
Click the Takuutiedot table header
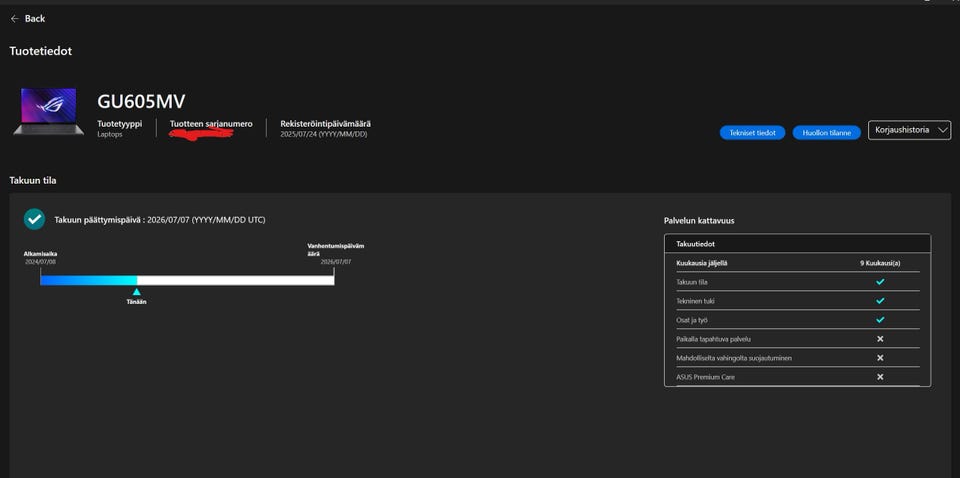coord(797,244)
